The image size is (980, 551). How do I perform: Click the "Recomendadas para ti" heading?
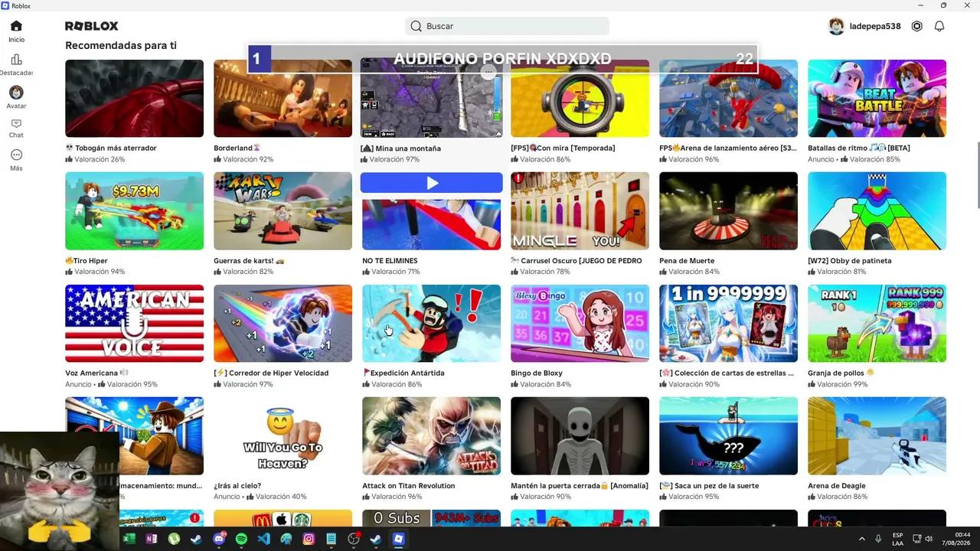(121, 45)
